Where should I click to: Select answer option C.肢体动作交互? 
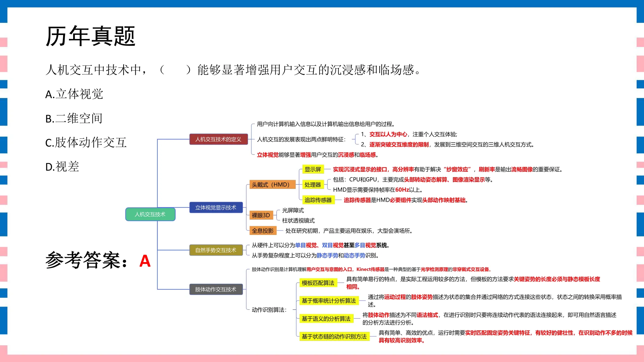(86, 143)
